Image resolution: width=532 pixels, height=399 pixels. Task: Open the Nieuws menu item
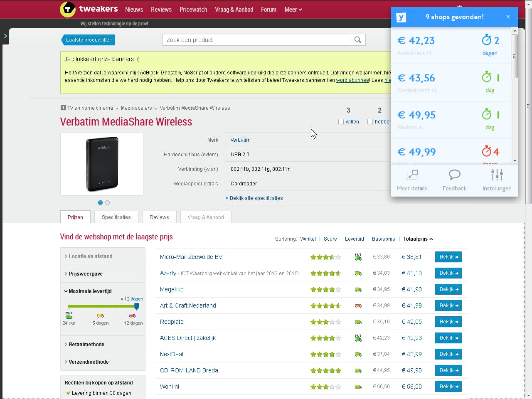point(134,10)
